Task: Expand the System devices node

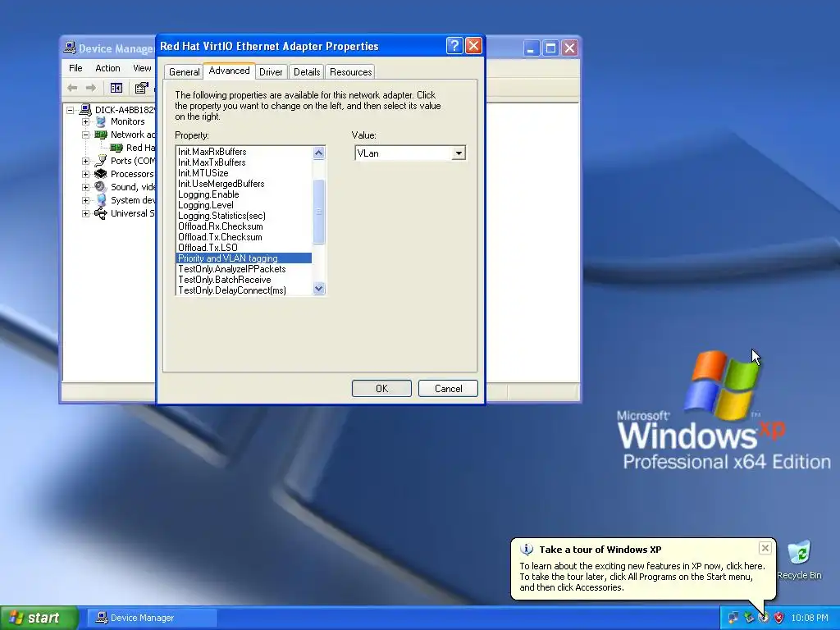Action: (x=85, y=200)
